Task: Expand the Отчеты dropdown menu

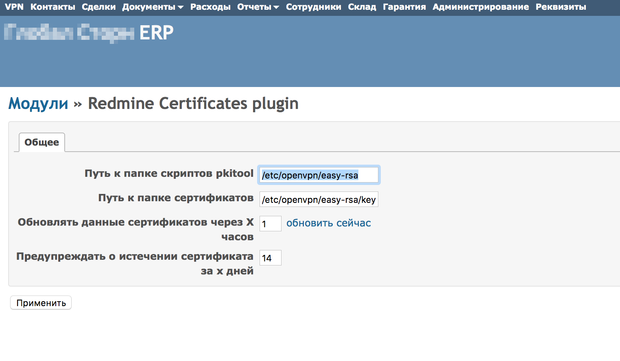Action: pyautogui.click(x=258, y=7)
